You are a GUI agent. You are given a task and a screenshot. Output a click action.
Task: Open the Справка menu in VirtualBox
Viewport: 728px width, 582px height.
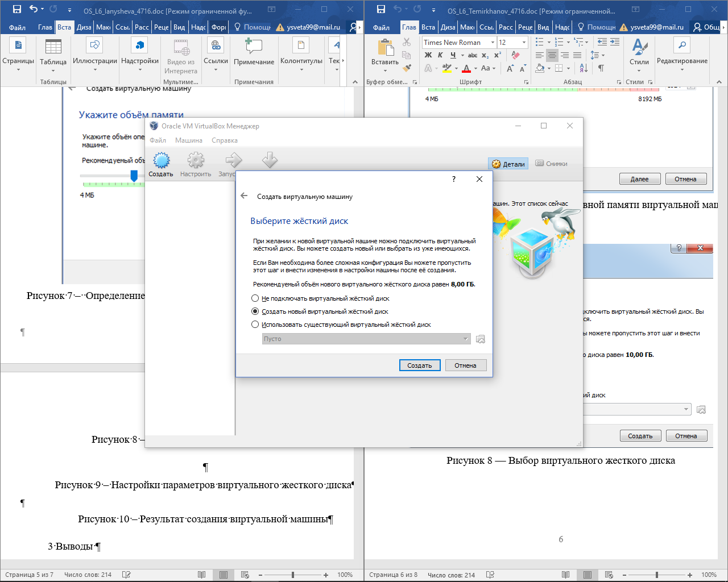click(225, 140)
